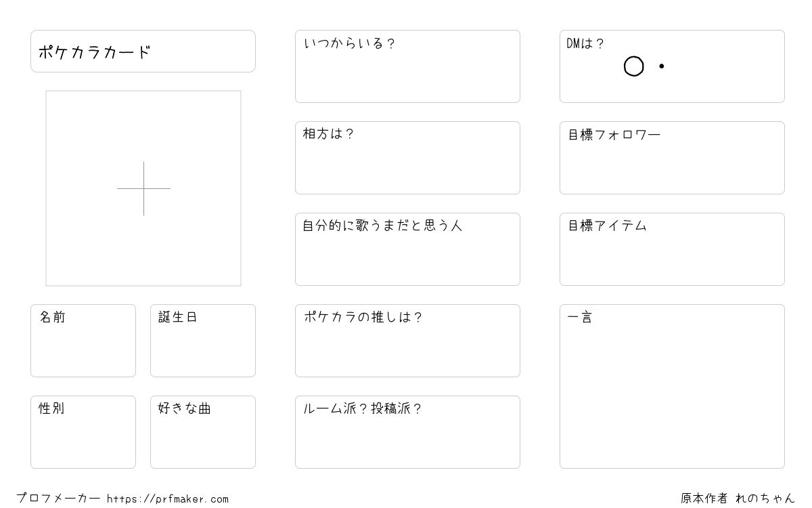Viewport: 812px width, 508px height.
Task: Open the prfmaker.com link in the footer
Action: click(168, 499)
